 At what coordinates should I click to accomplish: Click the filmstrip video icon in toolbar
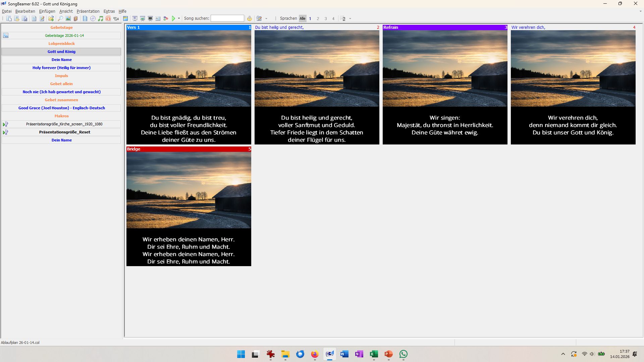(x=85, y=18)
